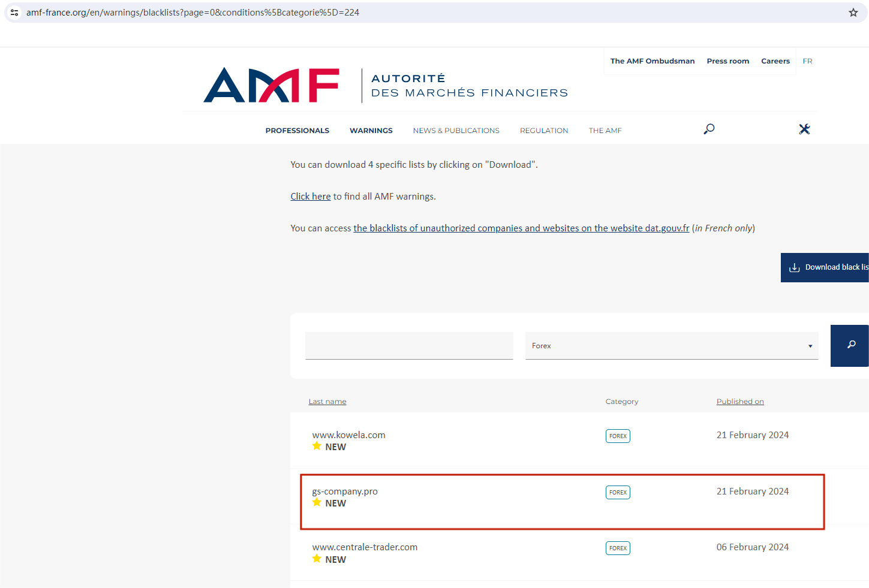Click the site information icon in address bar
This screenshot has width=869, height=588.
tap(14, 12)
